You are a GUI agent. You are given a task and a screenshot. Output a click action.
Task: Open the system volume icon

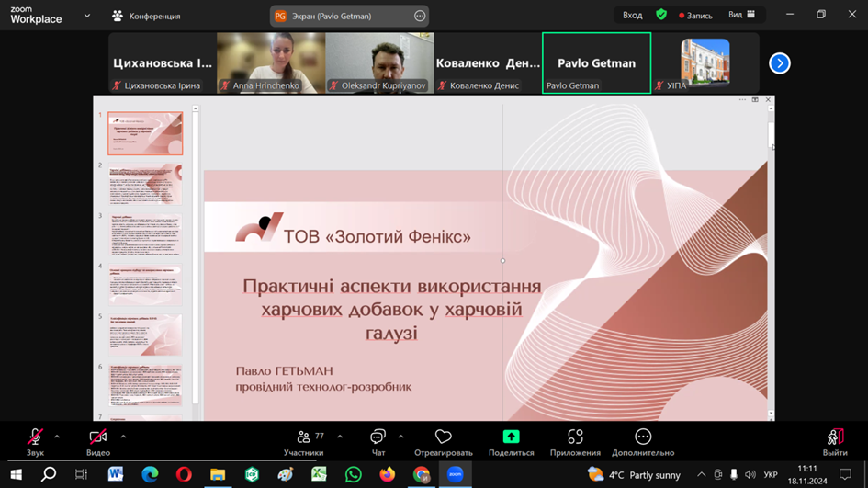[750, 475]
